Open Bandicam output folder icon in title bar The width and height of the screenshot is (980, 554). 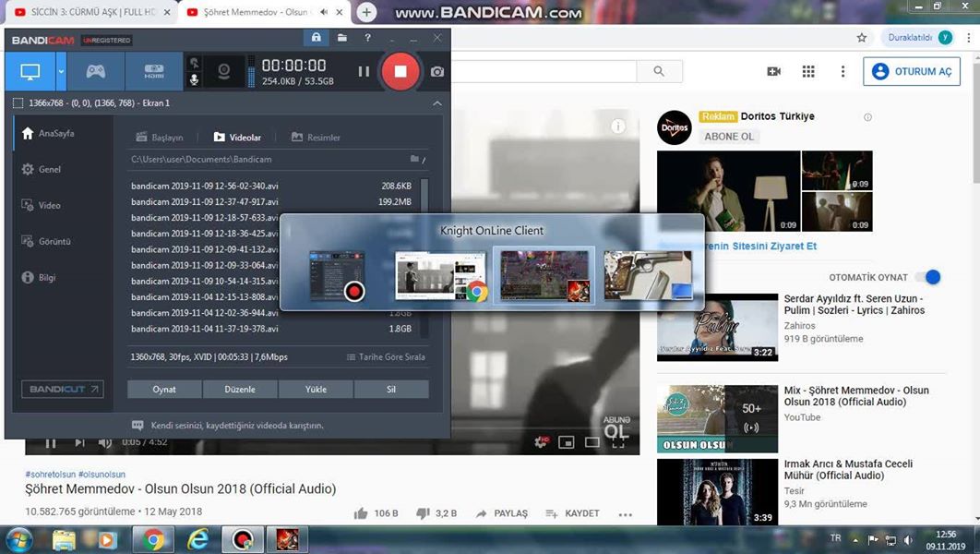(x=341, y=38)
